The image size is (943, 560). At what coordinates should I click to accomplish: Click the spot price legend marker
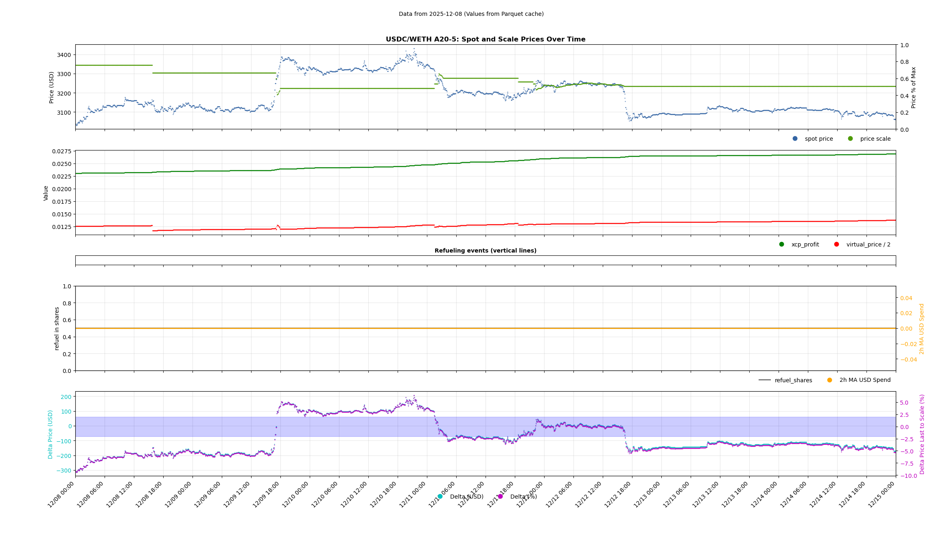795,139
